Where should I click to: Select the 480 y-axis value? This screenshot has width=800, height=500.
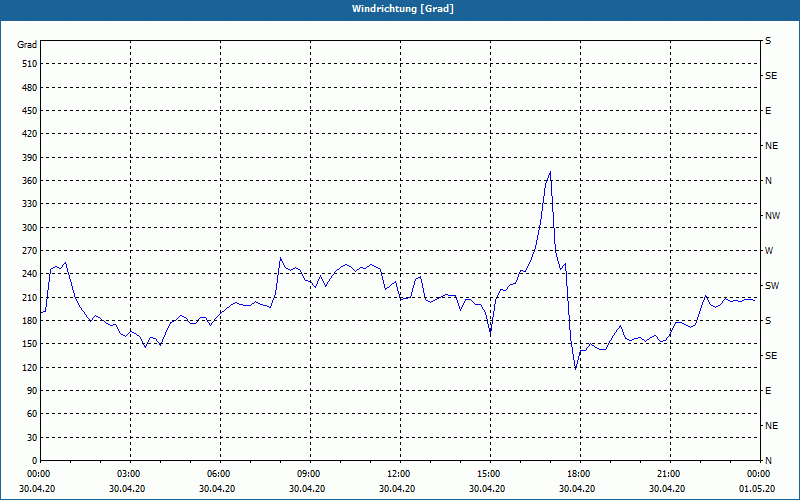[x=30, y=87]
